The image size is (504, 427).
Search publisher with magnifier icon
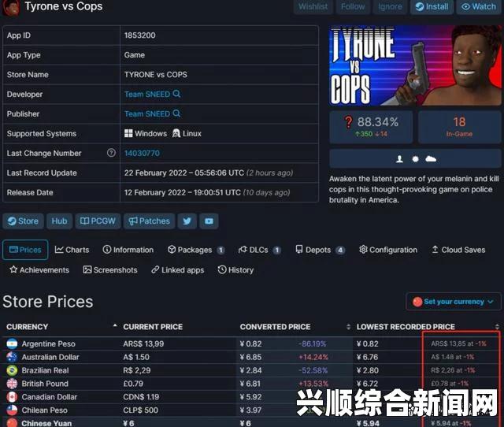[176, 113]
